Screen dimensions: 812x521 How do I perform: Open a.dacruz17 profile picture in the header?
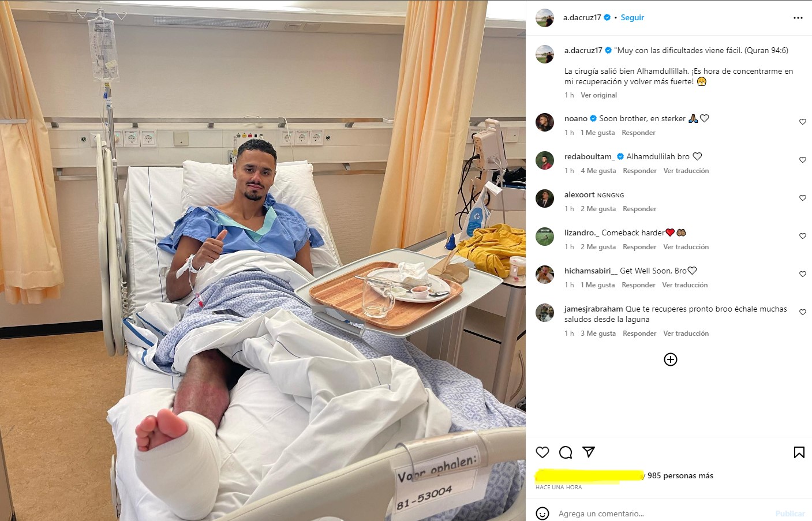(545, 18)
